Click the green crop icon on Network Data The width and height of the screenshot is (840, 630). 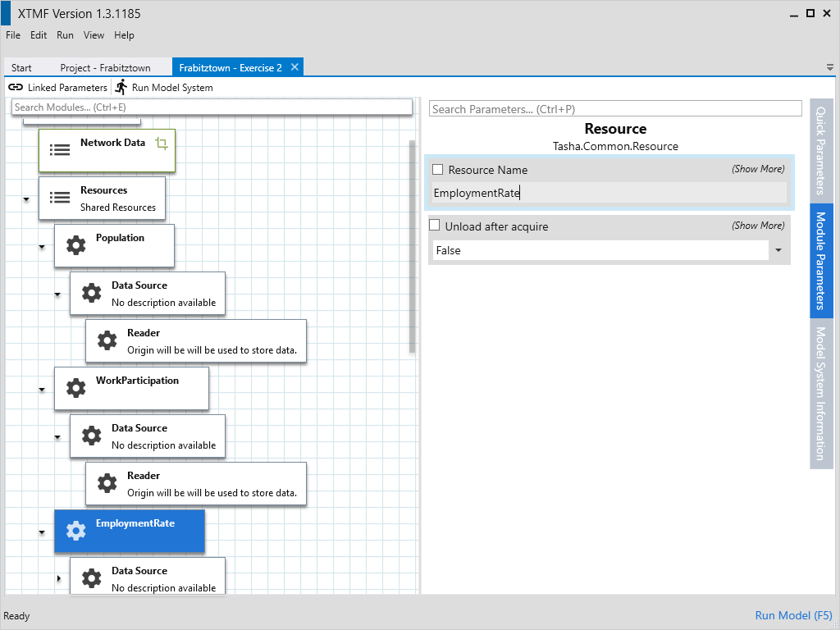pos(162,144)
